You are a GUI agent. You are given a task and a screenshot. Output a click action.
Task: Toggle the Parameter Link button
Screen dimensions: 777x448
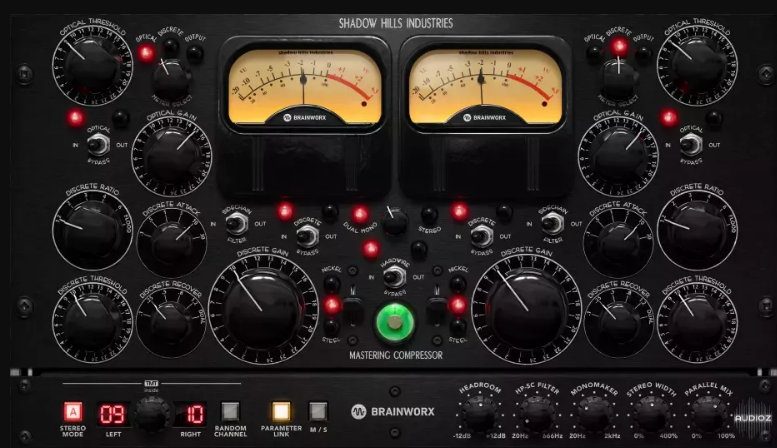(x=282, y=411)
